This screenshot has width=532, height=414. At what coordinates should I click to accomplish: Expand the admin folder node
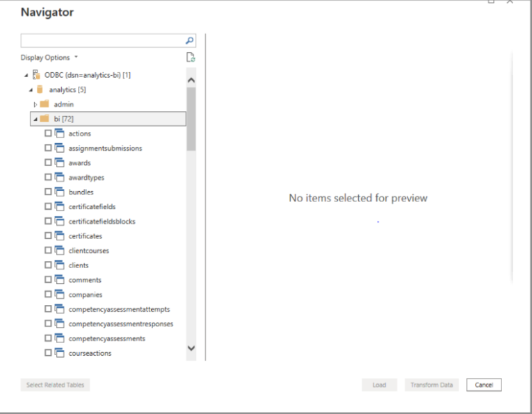[35, 104]
